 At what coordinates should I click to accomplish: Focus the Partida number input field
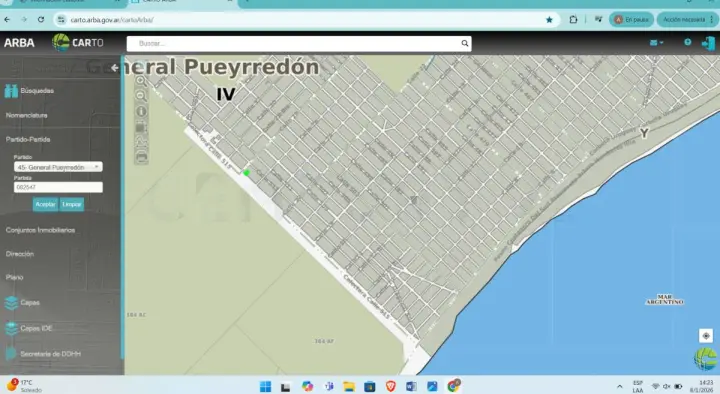pyautogui.click(x=58, y=187)
